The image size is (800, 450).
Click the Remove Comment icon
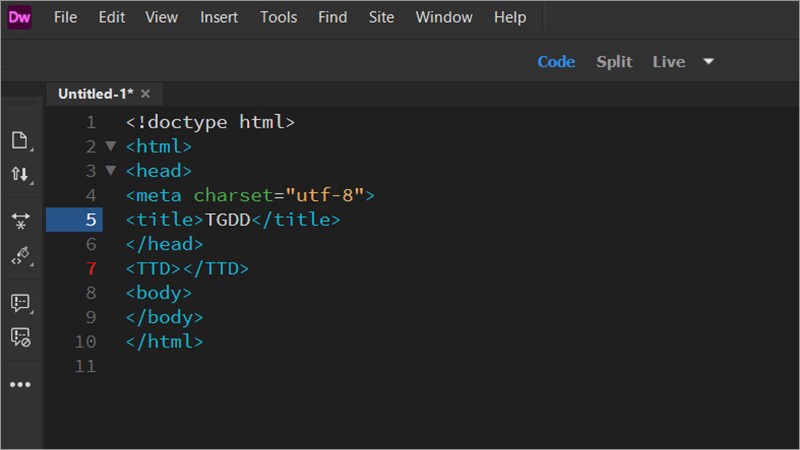20,337
